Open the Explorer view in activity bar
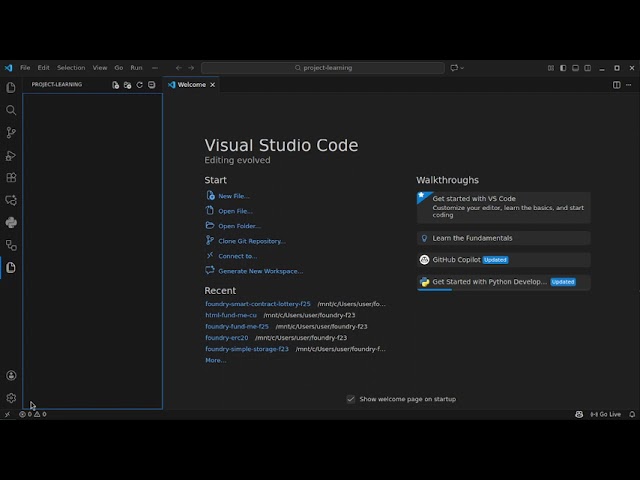This screenshot has width=640, height=480. coord(11,87)
